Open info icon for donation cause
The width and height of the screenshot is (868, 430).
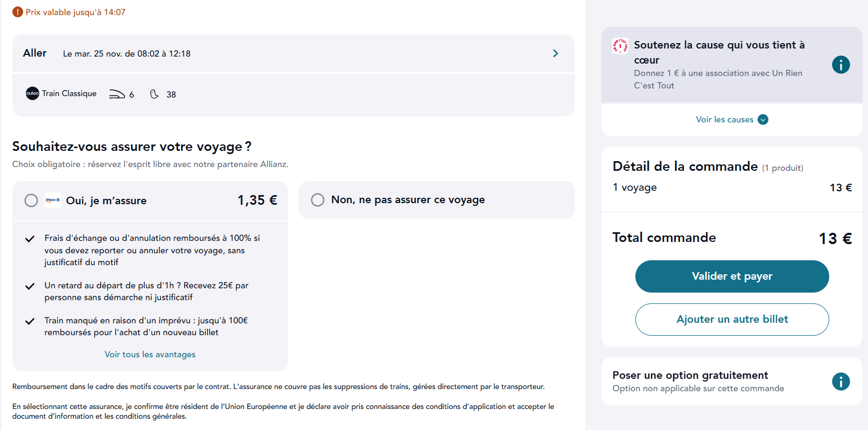click(x=841, y=65)
